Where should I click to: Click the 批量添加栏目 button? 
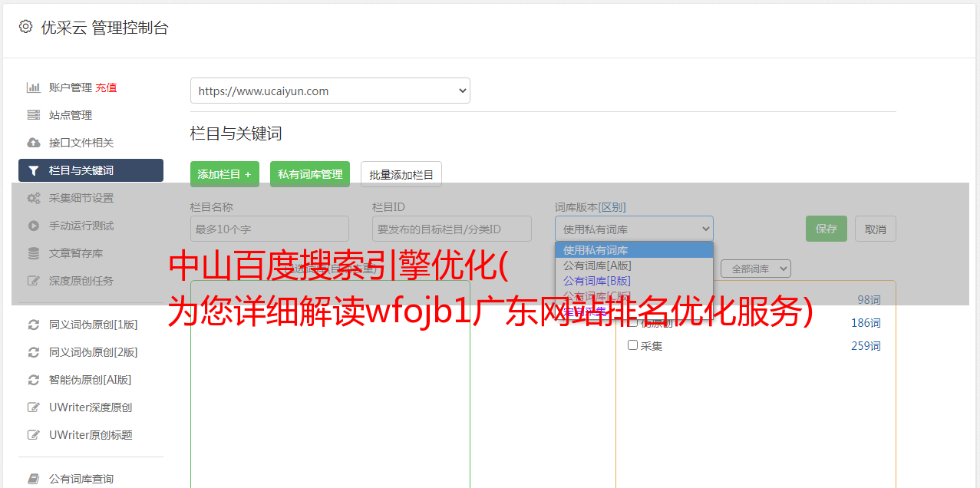401,174
